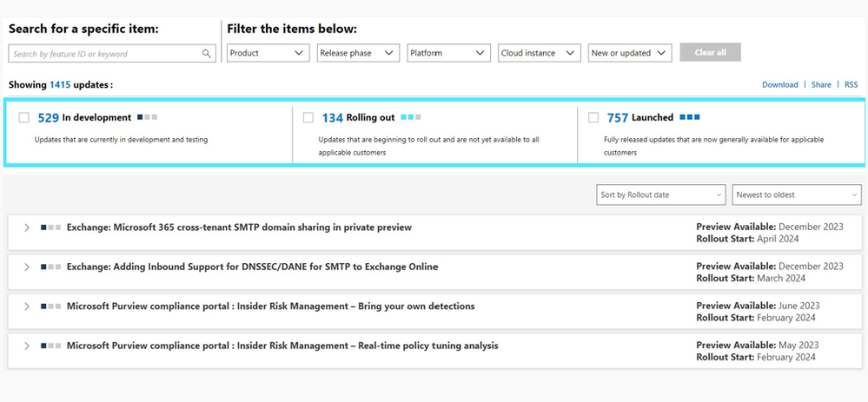Open the Product filter dropdown
The width and height of the screenshot is (868, 402).
click(268, 53)
